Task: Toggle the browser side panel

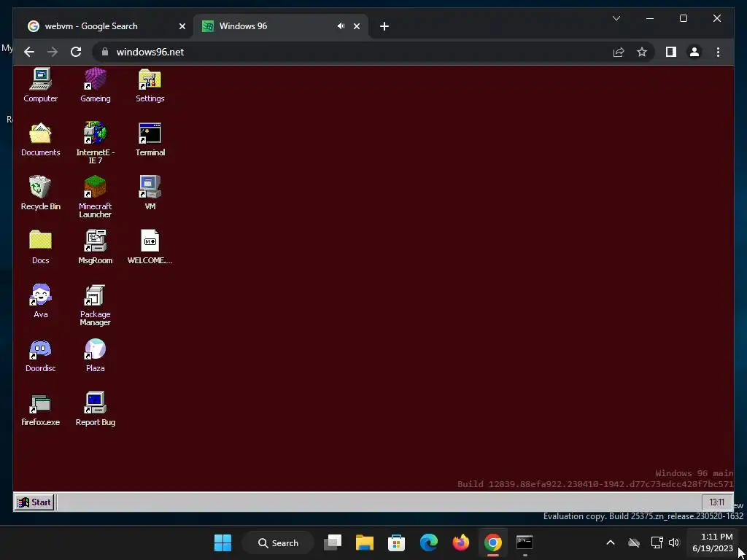Action: 671,52
